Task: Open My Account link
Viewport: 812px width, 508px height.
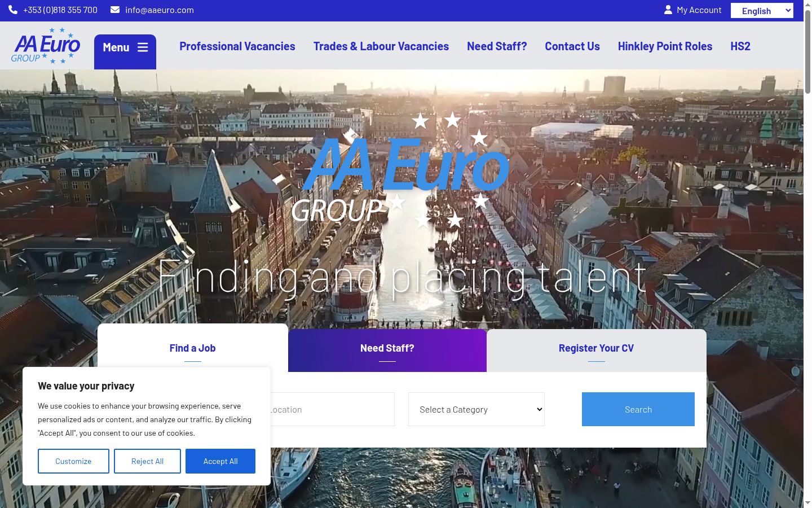Action: pyautogui.click(x=699, y=10)
